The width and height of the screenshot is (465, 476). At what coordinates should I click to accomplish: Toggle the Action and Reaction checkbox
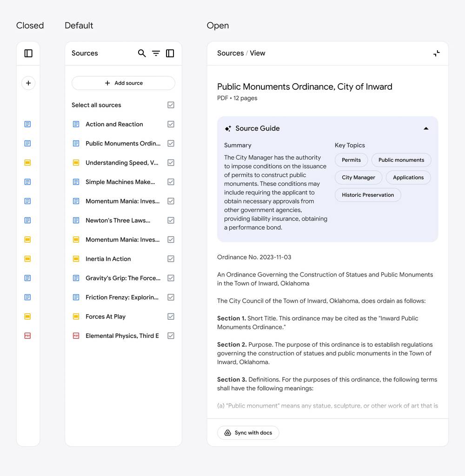tap(171, 124)
